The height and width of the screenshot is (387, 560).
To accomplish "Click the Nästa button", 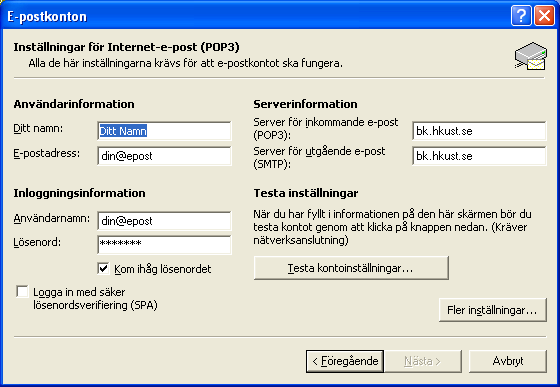I will (423, 361).
